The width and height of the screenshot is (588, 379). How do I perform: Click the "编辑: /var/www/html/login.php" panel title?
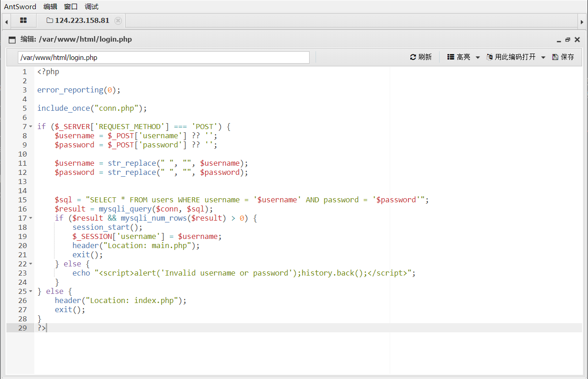click(x=76, y=39)
